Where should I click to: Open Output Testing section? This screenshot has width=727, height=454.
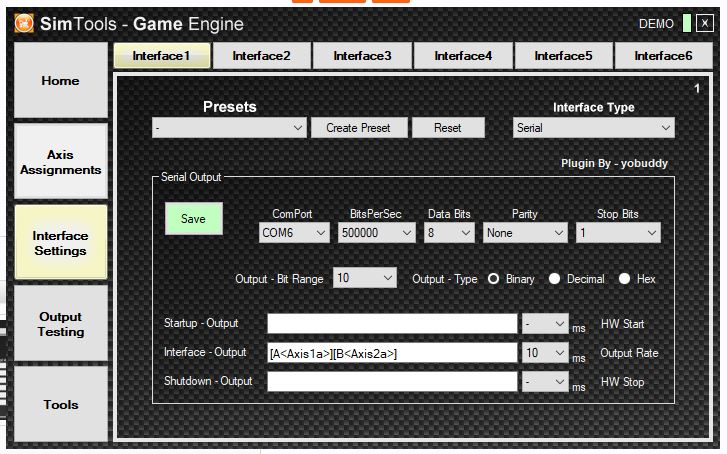[x=61, y=324]
